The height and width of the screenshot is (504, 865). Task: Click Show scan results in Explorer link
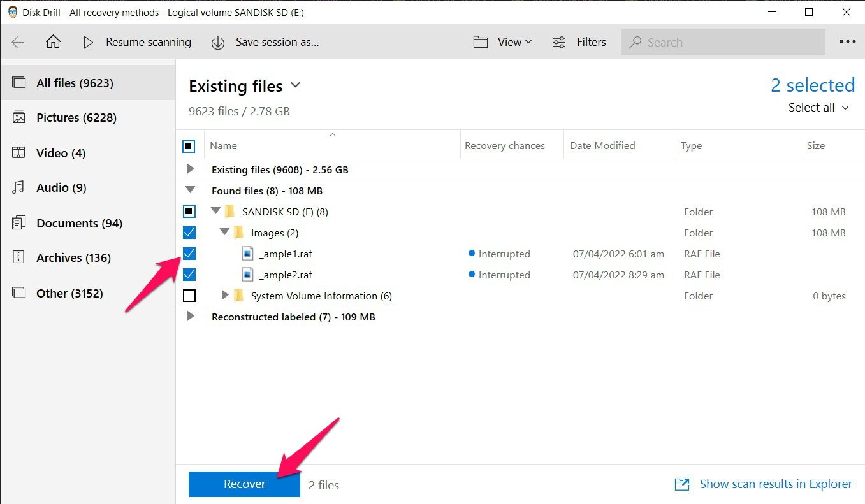pyautogui.click(x=776, y=484)
